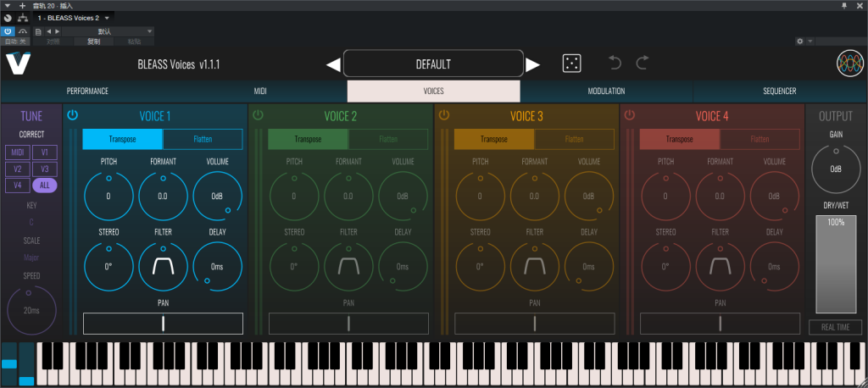Expand the BLEASS Voices 2 plugin dropdown
Screen dimensions: 868x388
pyautogui.click(x=107, y=19)
